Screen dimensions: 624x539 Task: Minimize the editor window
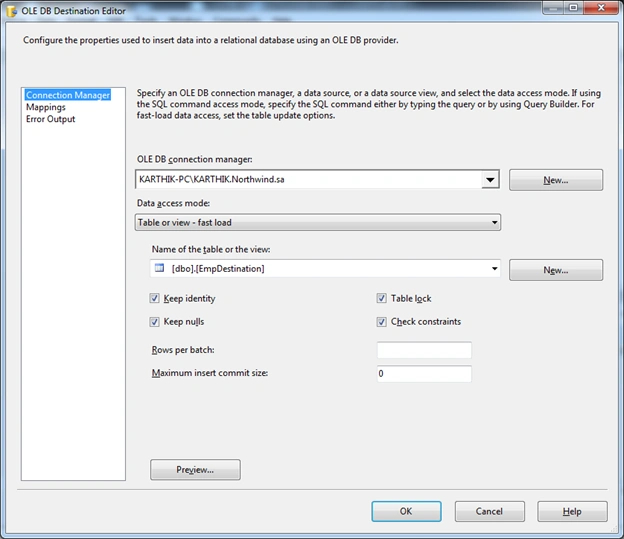point(553,7)
